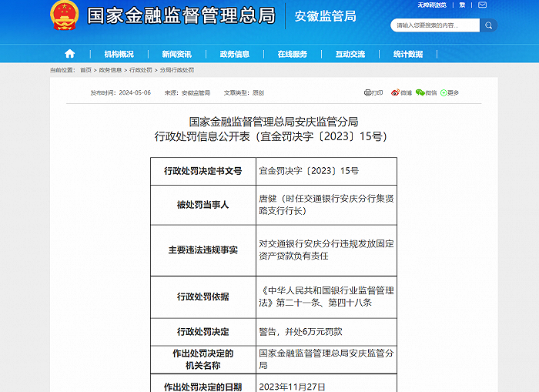The width and height of the screenshot is (539, 392).
Task: Click 政务信息 in the breadcrumb
Action: tap(110, 70)
